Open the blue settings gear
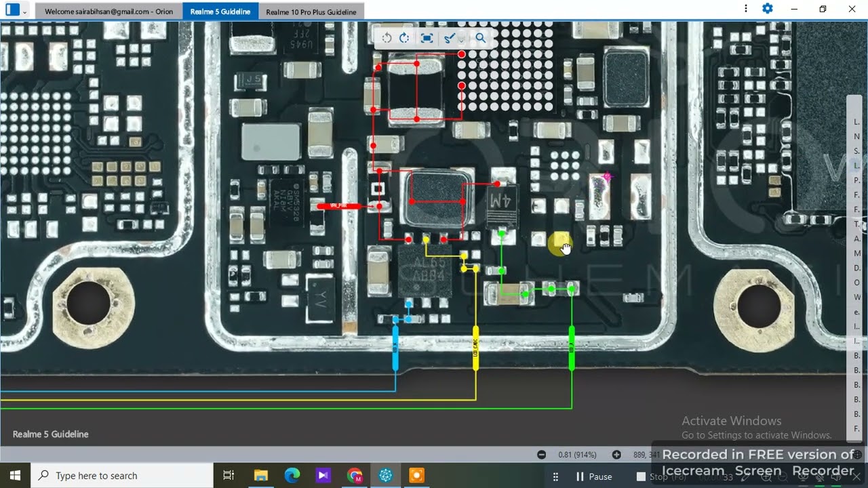 coord(768,9)
